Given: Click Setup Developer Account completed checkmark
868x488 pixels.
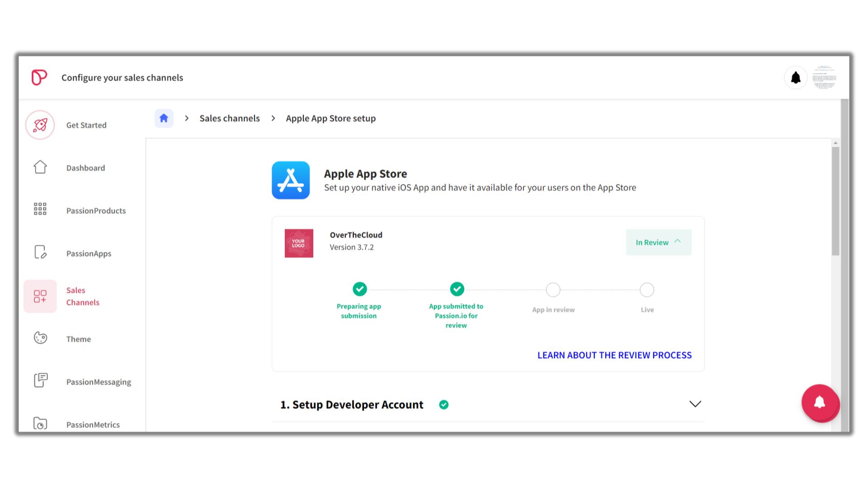Looking at the screenshot, I should (444, 405).
